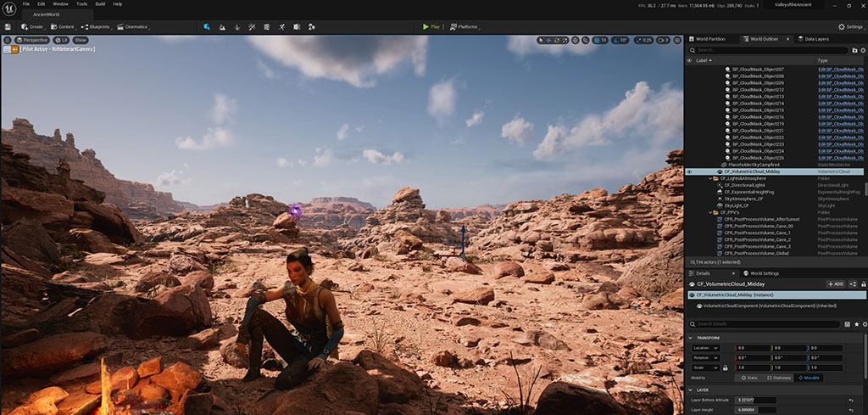Open the Create dropdown
The image size is (868, 415).
(33, 26)
